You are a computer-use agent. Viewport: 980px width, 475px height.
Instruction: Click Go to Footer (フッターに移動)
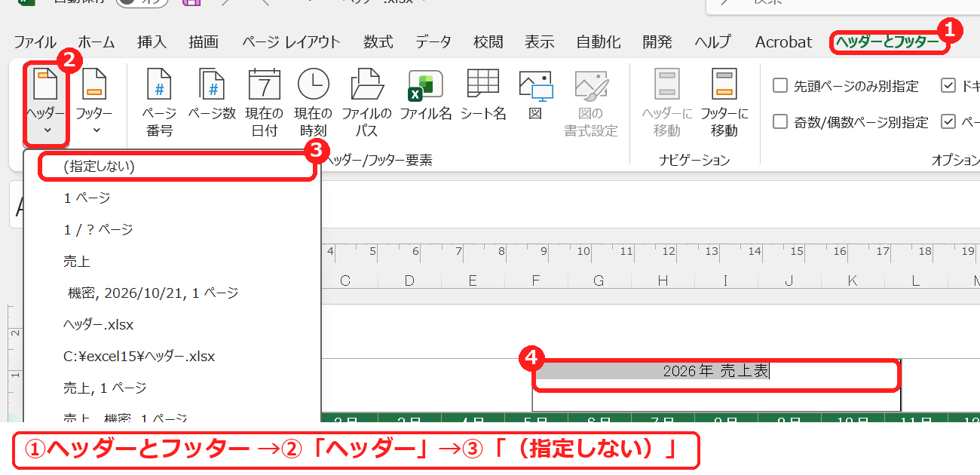click(x=724, y=104)
